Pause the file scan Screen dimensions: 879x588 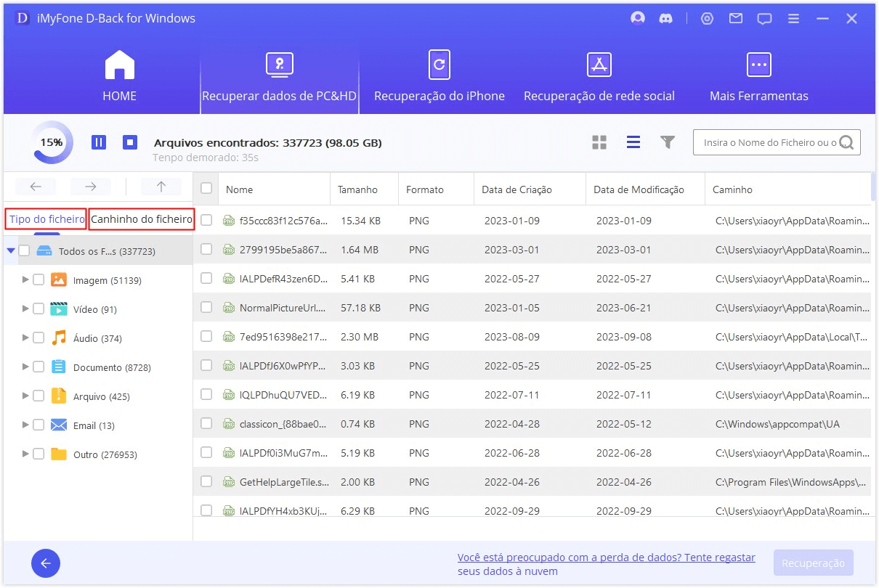click(99, 142)
